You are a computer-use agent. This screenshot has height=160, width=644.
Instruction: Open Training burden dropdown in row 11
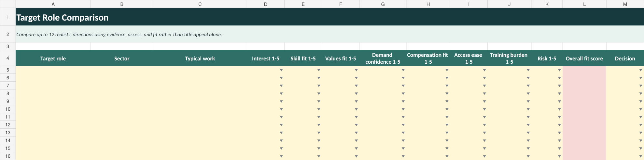528,117
